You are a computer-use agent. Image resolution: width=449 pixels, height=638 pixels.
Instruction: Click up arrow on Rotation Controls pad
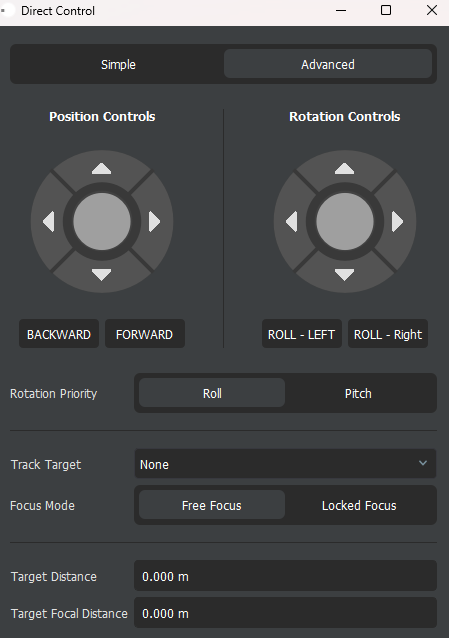tap(344, 168)
